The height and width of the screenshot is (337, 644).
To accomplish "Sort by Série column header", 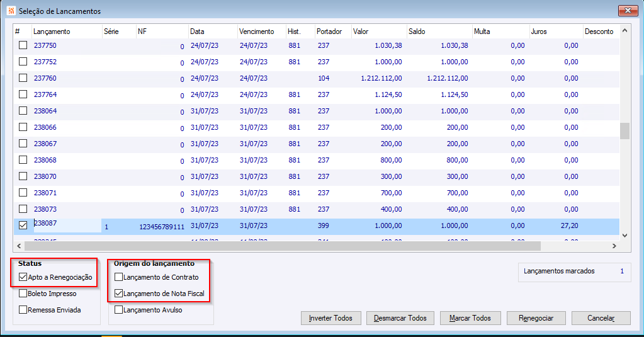I will point(119,31).
